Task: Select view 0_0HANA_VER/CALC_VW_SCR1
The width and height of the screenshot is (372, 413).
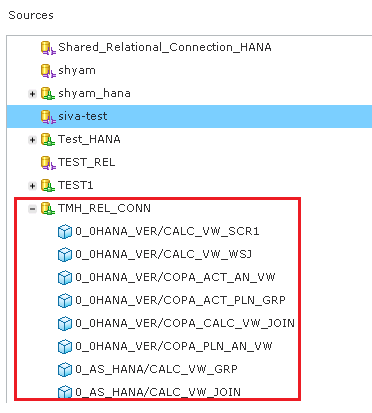Action: 167,231
